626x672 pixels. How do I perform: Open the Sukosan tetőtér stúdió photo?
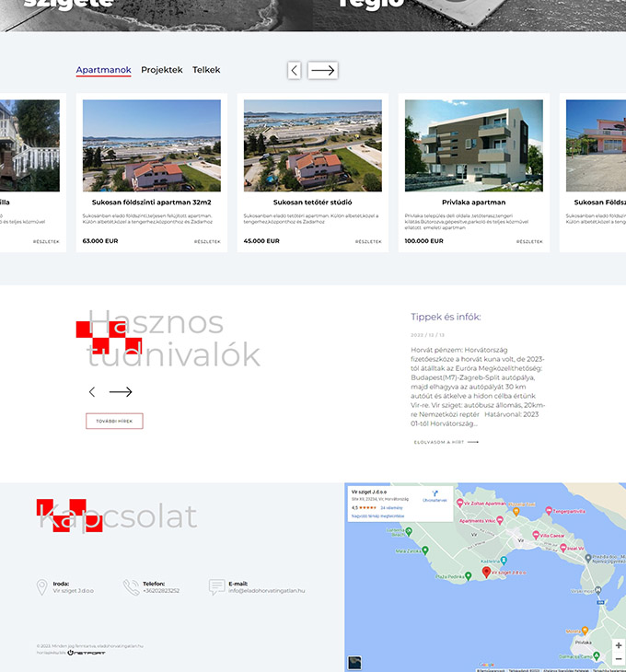[313, 145]
